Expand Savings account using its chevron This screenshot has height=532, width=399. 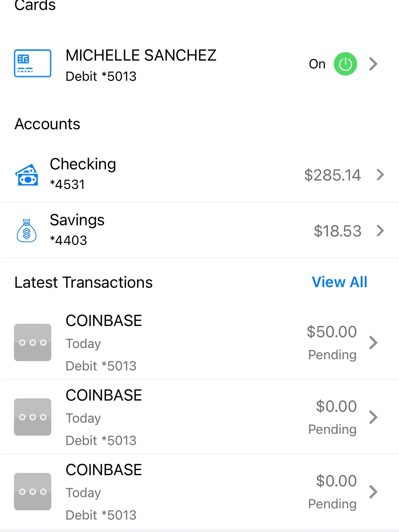click(x=380, y=231)
